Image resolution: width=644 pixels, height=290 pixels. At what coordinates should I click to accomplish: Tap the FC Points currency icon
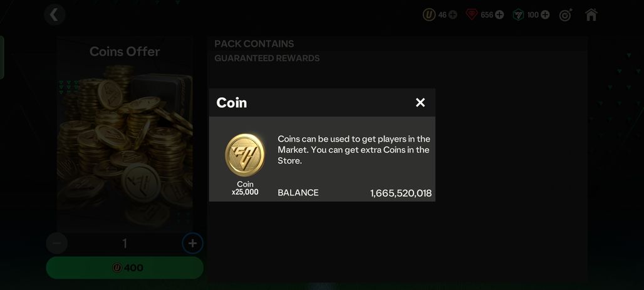428,15
